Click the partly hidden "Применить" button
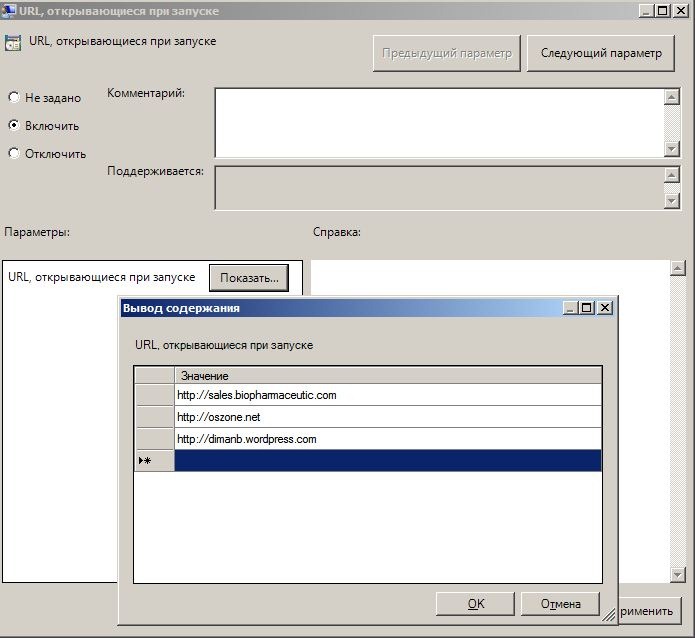 click(649, 611)
